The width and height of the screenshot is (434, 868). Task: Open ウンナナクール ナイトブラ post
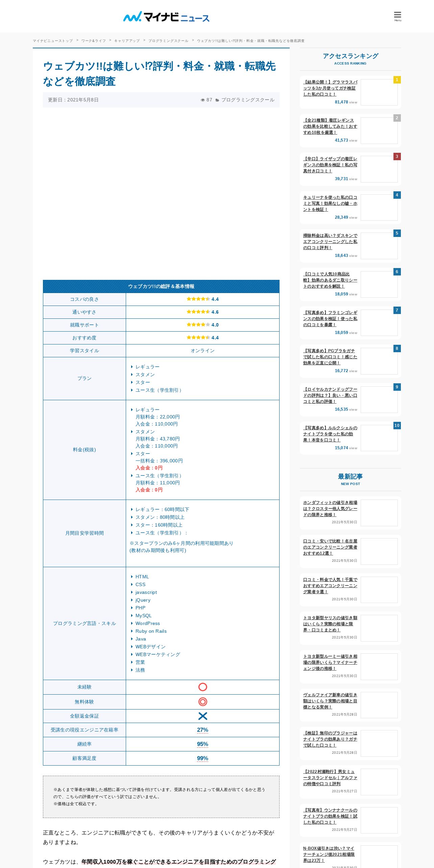[x=330, y=816]
